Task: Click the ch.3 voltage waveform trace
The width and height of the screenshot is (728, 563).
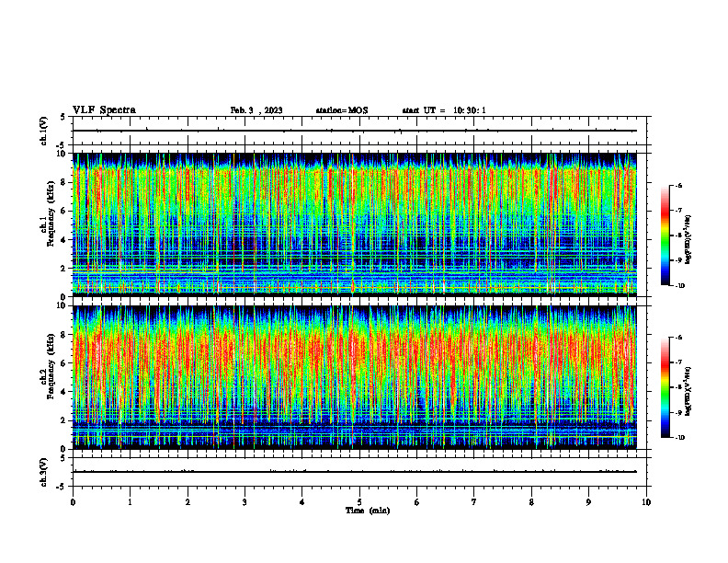Action: click(x=355, y=472)
